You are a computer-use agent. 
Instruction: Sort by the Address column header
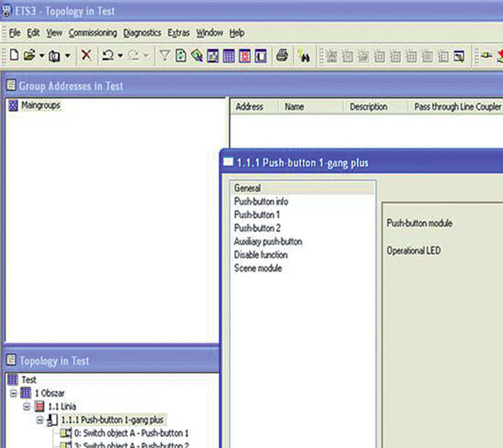[x=254, y=106]
